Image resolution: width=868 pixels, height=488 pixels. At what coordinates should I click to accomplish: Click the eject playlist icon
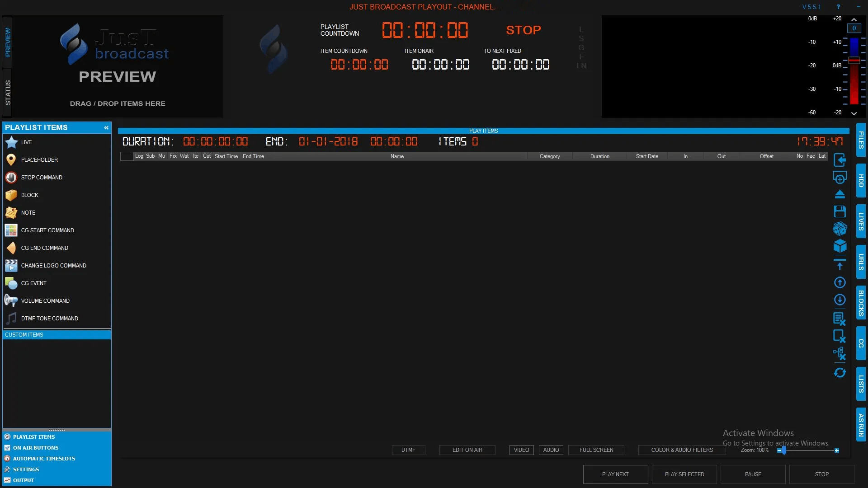point(840,194)
